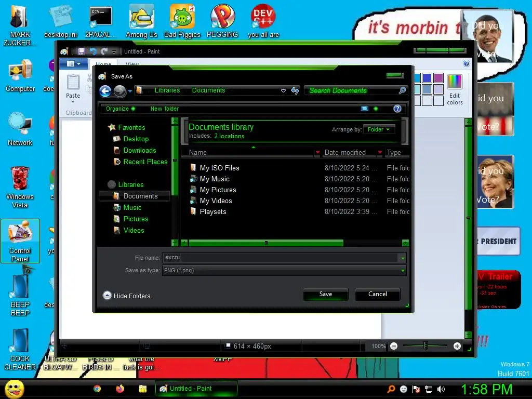Click the Paint zoom slider handle
Screen dimensions: 532x399
pos(425,346)
